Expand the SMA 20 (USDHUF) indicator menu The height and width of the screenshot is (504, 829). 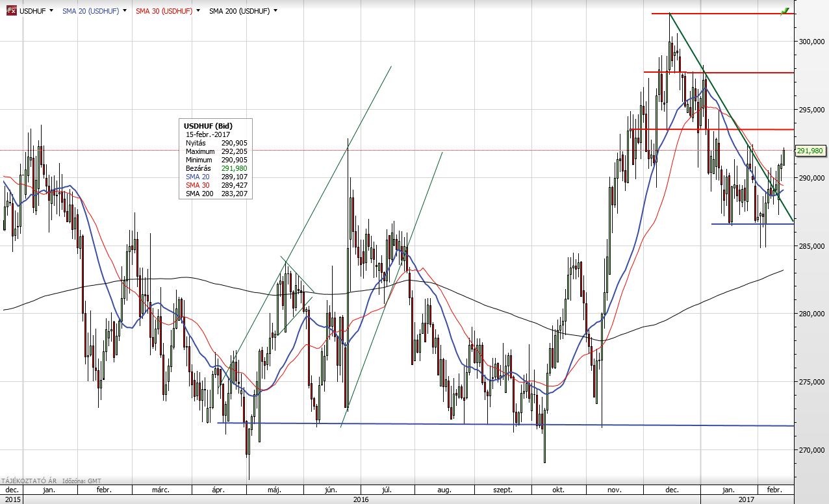click(125, 11)
